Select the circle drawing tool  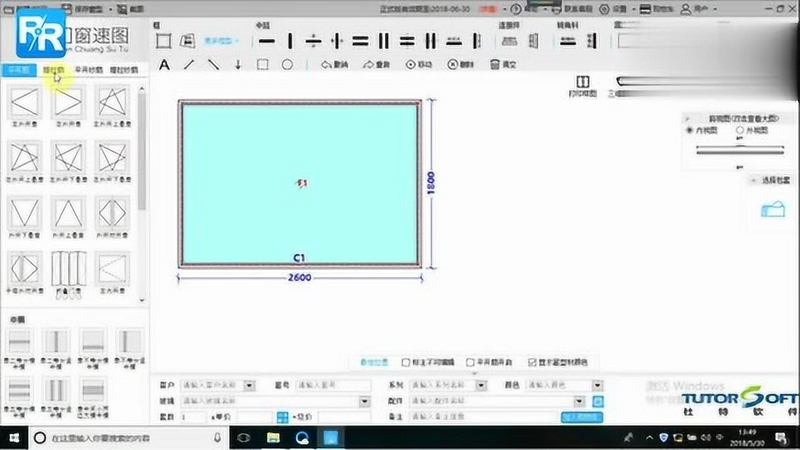point(287,65)
